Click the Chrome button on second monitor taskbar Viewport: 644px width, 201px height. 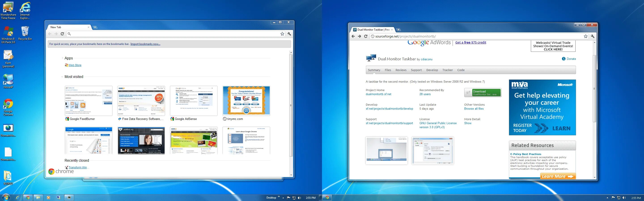point(327,198)
